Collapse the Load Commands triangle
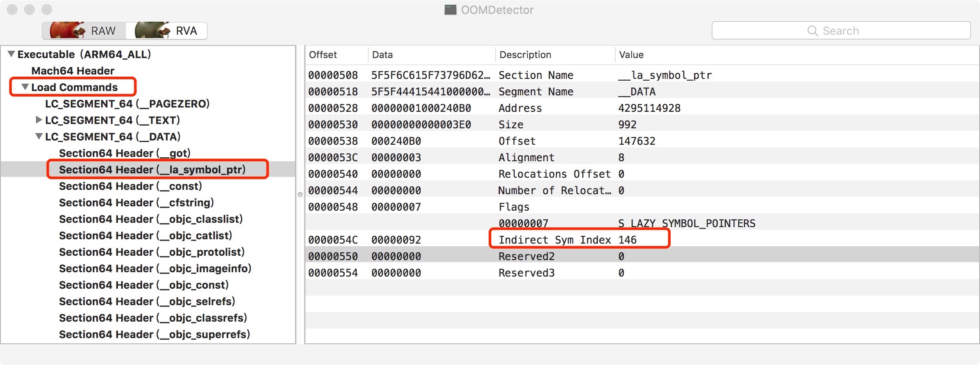The width and height of the screenshot is (980, 365). coord(25,87)
